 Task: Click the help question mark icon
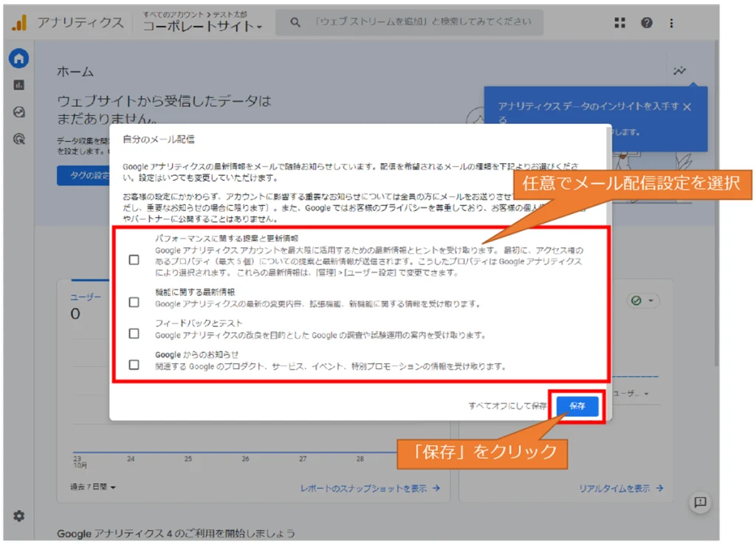click(646, 23)
